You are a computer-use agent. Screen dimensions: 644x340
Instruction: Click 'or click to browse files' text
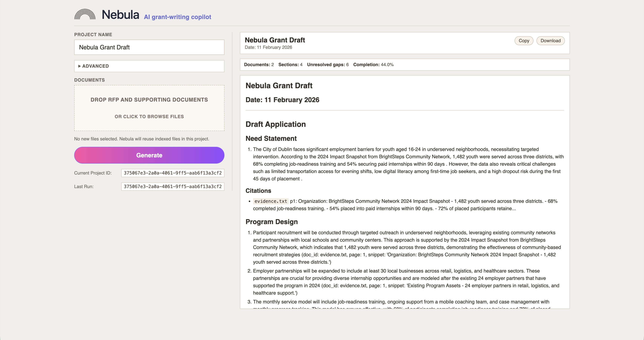point(149,117)
